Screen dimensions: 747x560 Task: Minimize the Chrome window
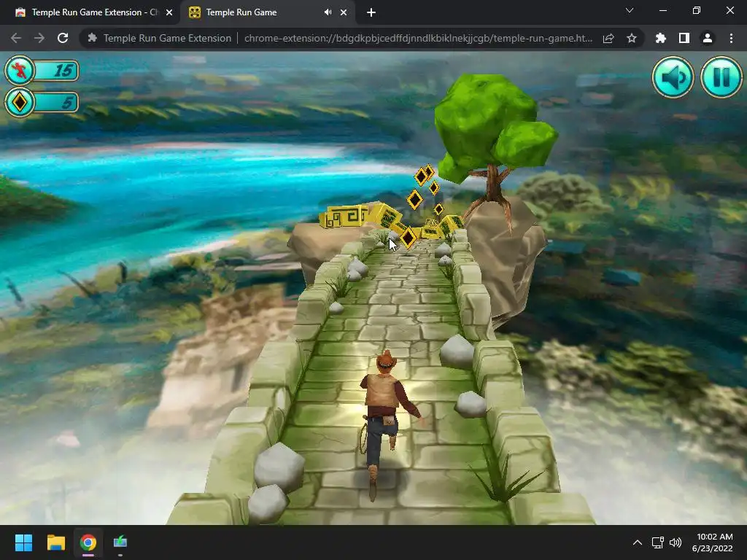pyautogui.click(x=662, y=10)
